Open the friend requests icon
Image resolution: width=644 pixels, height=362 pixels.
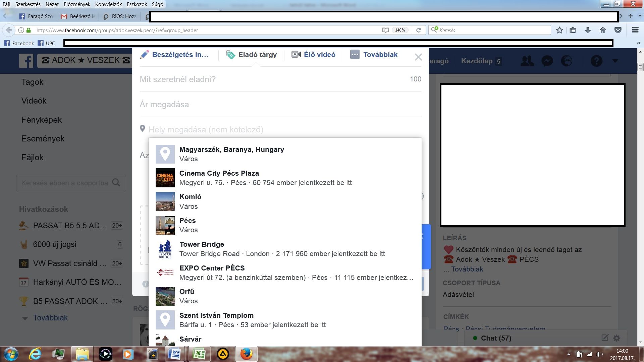(527, 61)
